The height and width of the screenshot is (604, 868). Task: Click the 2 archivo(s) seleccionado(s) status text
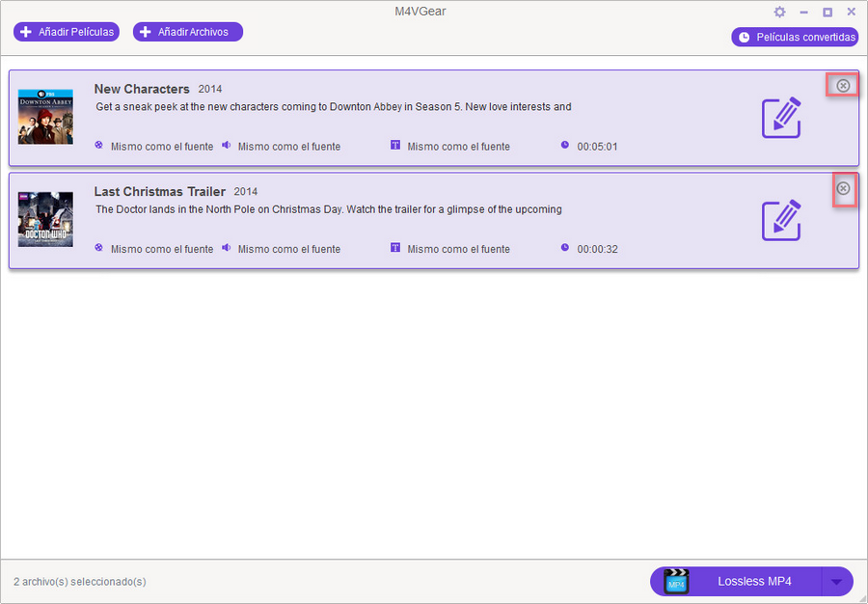click(80, 582)
